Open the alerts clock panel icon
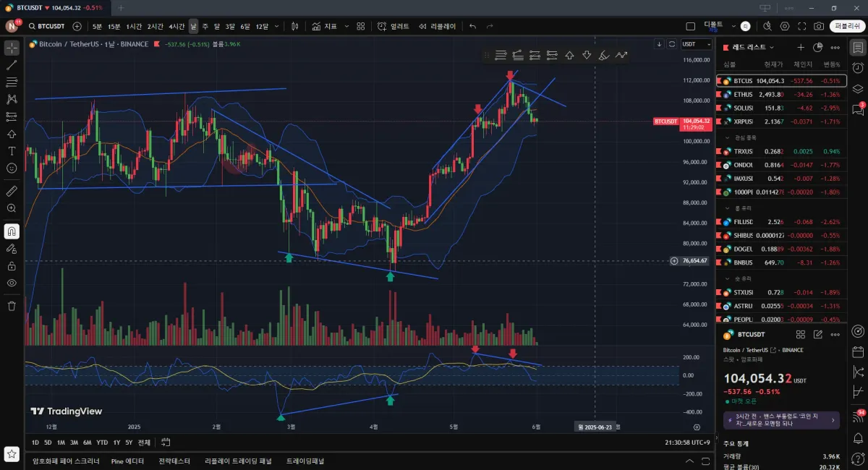 858,68
